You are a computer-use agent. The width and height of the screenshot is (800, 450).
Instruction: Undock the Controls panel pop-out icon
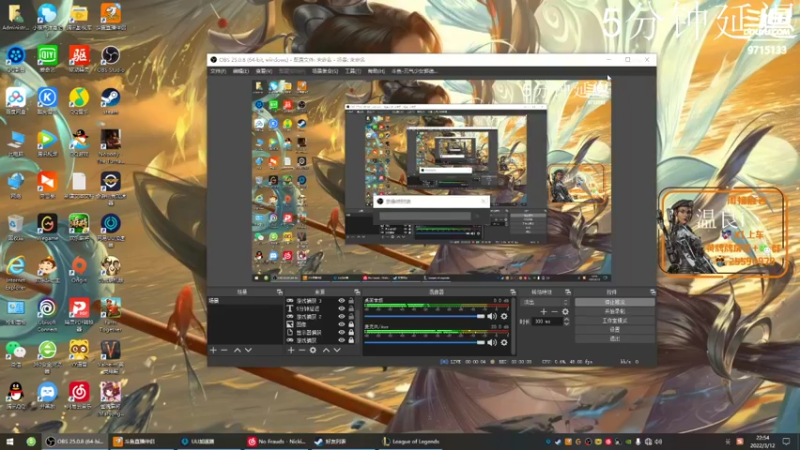coord(653,292)
